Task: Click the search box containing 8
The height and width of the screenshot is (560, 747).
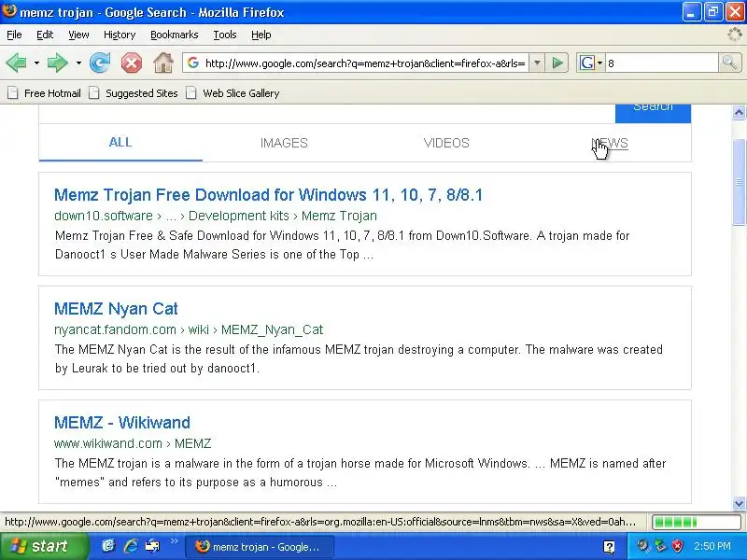Action: [661, 63]
